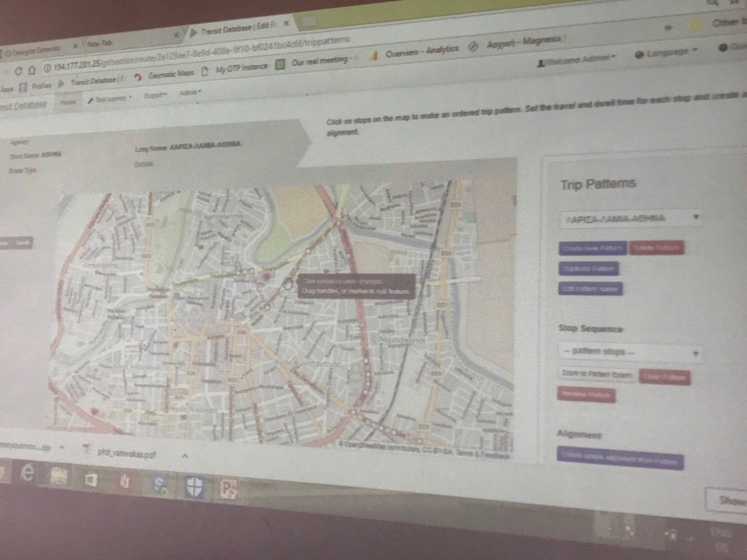The width and height of the screenshot is (747, 560).
Task: Switch to the Transit Database Edit tab
Action: coord(238,29)
